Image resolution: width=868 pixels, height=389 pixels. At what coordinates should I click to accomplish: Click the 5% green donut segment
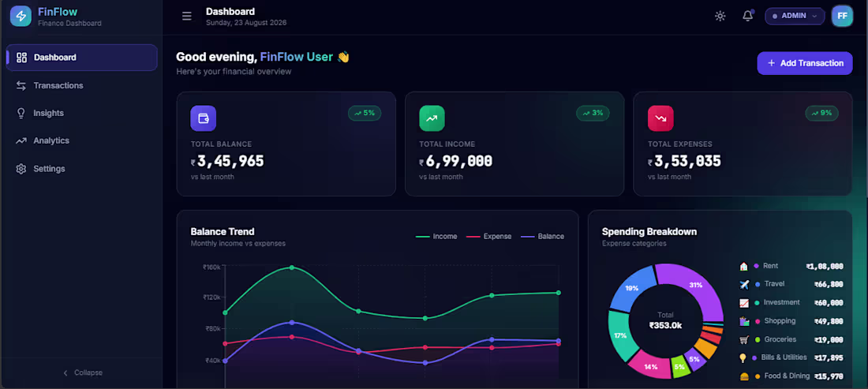coord(679,366)
